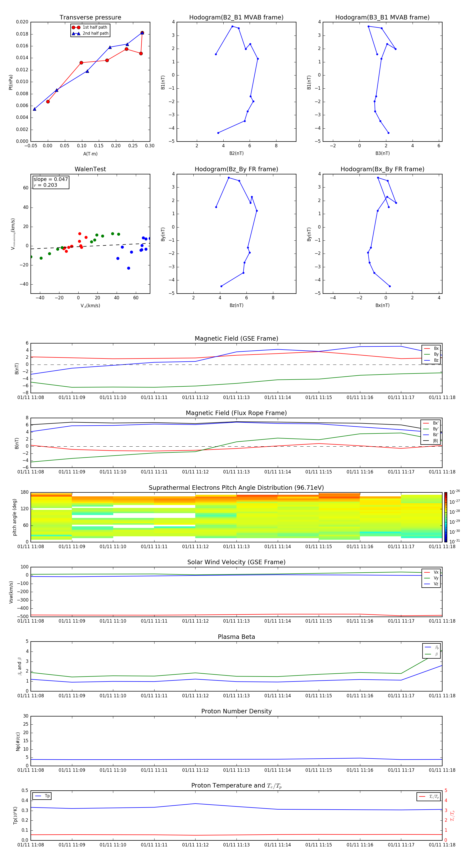
Task: Select the "Proton Temperature and Te/Tp" title
Action: [x=236, y=786]
